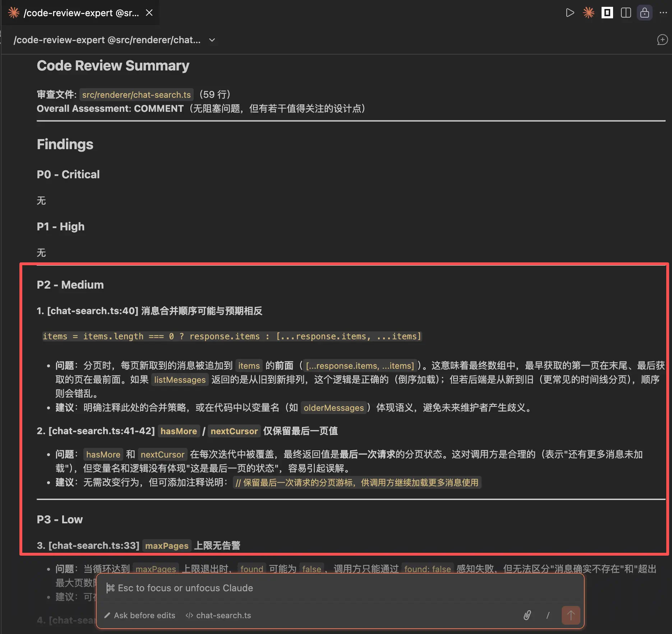Image resolution: width=672 pixels, height=634 pixels.
Task: Open the three-dot More Actions menu
Action: click(x=663, y=13)
